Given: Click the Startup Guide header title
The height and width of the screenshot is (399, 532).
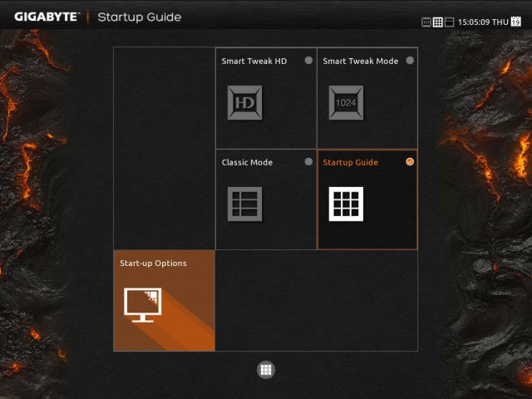Looking at the screenshot, I should 140,17.
